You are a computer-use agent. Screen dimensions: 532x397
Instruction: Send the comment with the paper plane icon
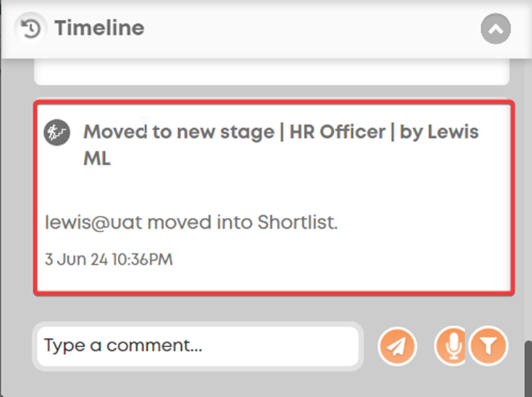[x=397, y=347]
